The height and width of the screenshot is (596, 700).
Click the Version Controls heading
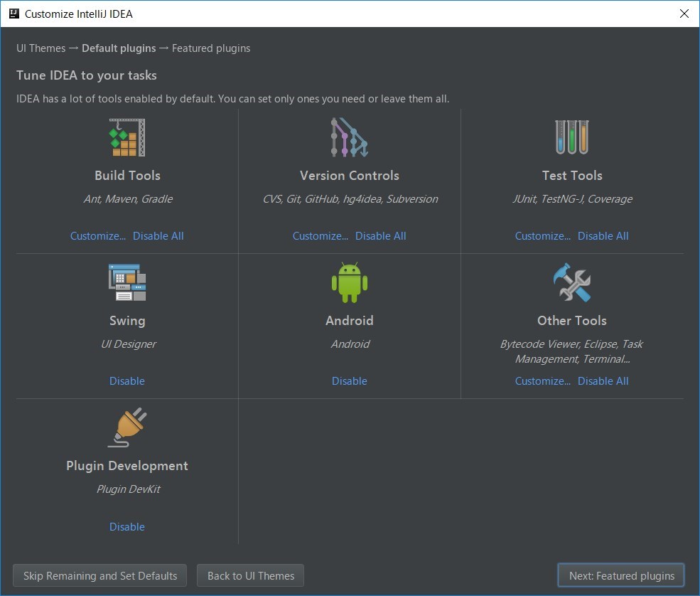pyautogui.click(x=350, y=176)
